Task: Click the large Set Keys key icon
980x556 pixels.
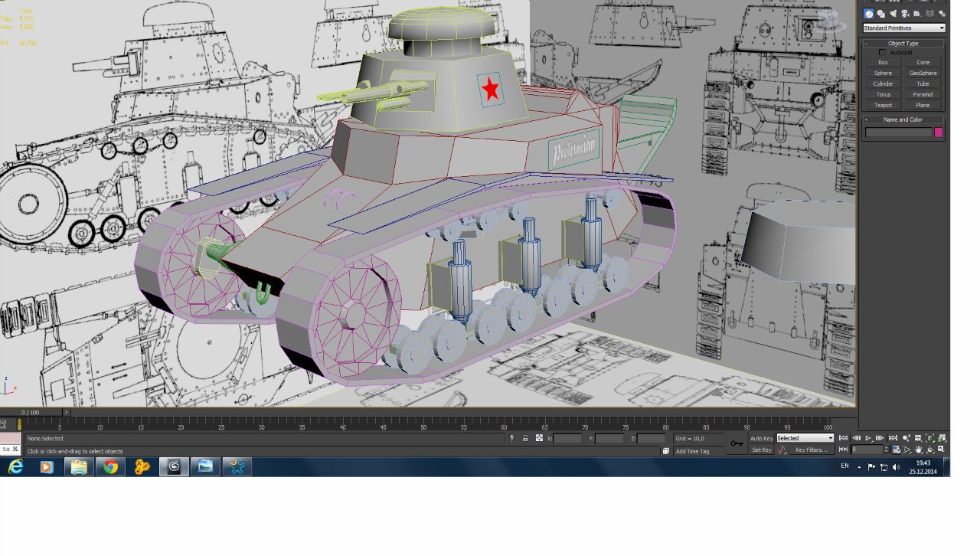Action: [x=737, y=443]
